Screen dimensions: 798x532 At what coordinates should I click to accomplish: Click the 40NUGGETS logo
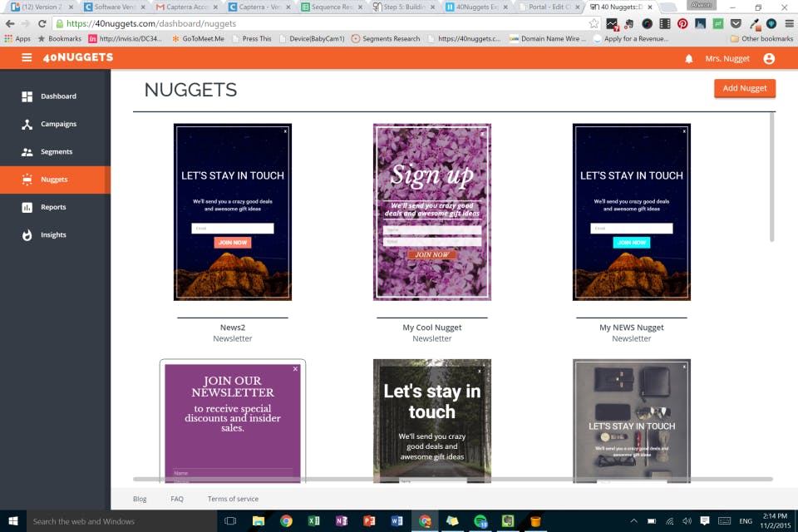[x=78, y=57]
